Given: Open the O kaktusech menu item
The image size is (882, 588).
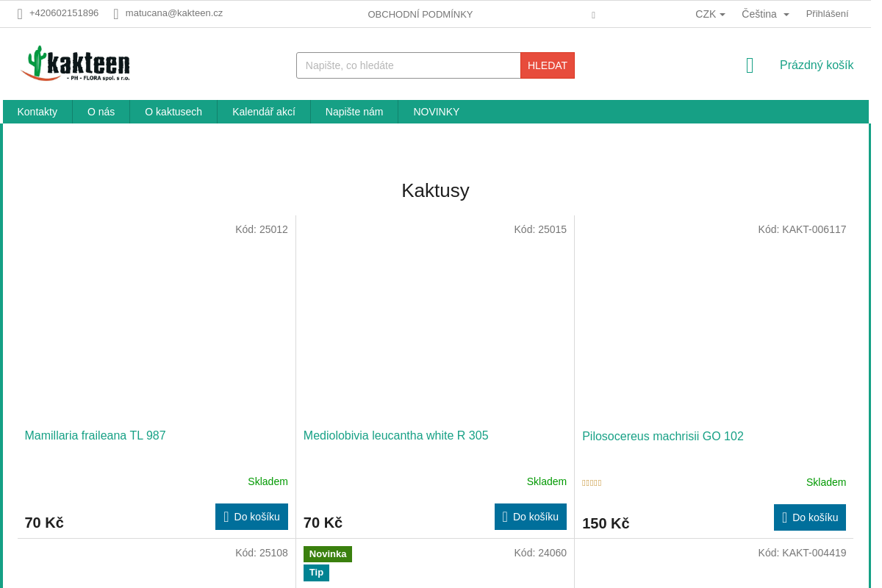Looking at the screenshot, I should pos(173,112).
